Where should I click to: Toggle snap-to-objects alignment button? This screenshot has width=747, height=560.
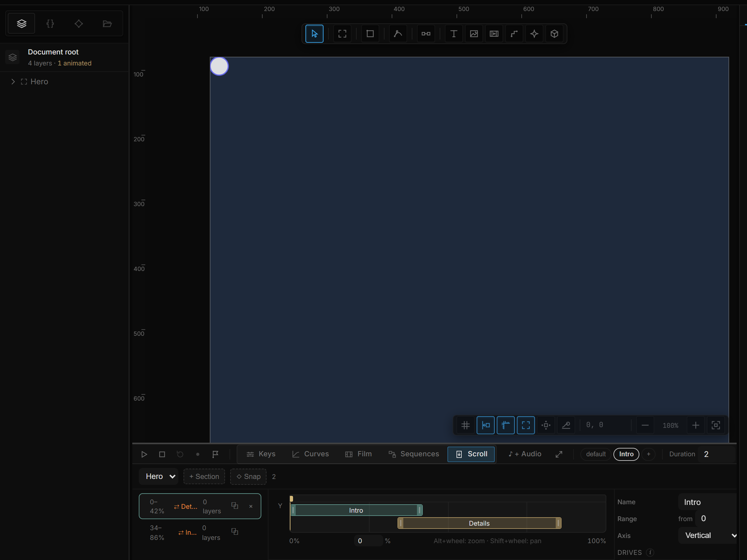point(486,425)
